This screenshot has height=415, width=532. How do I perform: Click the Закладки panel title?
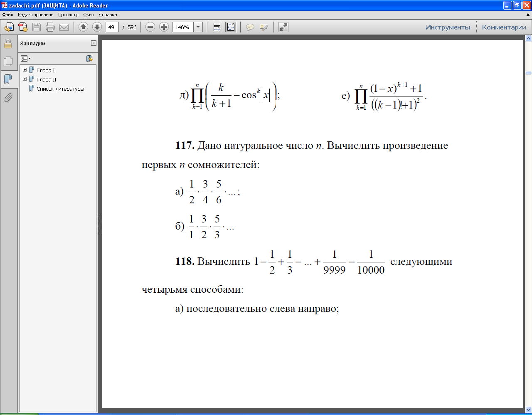[x=32, y=43]
